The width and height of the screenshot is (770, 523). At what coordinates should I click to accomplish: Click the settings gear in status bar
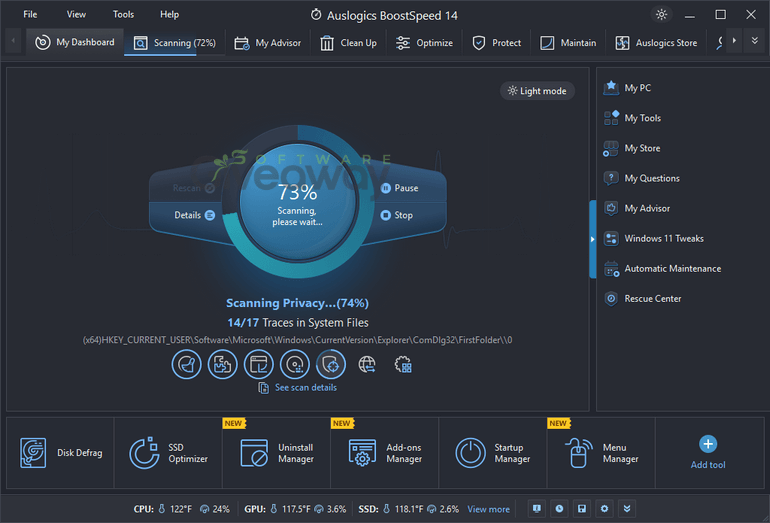605,509
